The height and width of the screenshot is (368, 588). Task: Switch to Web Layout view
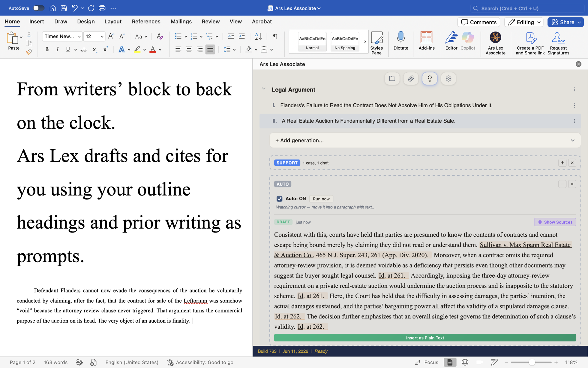(x=465, y=362)
